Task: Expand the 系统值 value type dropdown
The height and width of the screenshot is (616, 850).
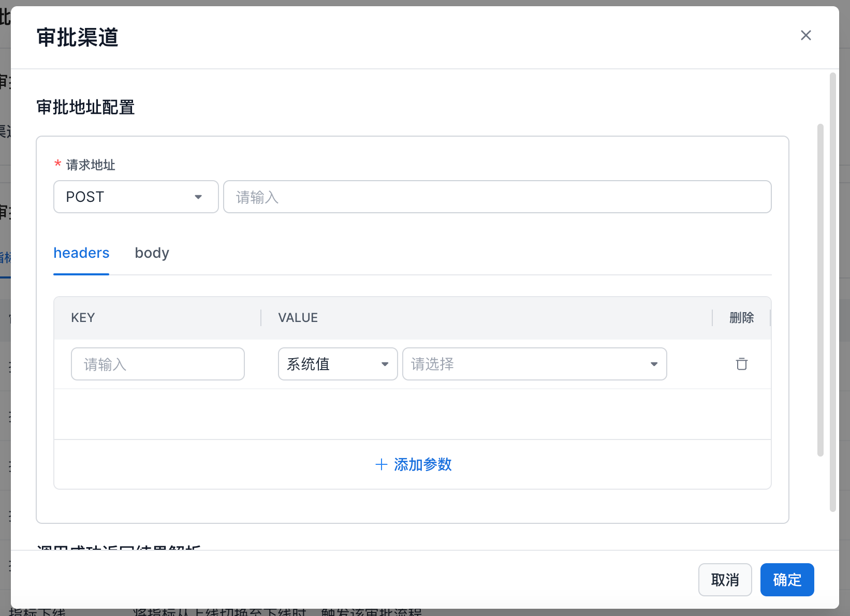Action: [338, 364]
